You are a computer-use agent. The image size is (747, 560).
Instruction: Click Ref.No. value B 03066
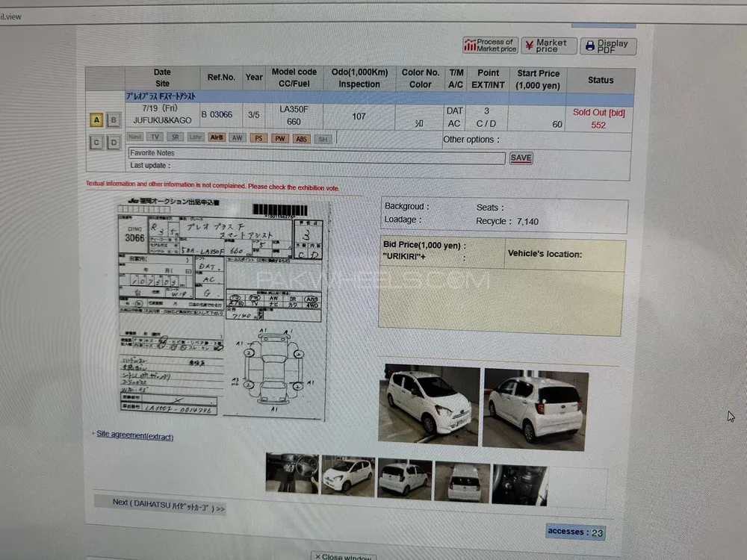click(217, 115)
